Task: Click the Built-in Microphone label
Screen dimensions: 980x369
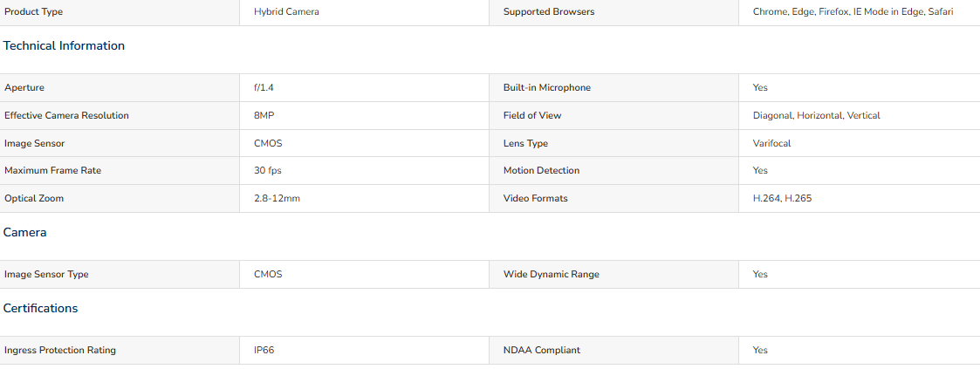Action: 547,88
